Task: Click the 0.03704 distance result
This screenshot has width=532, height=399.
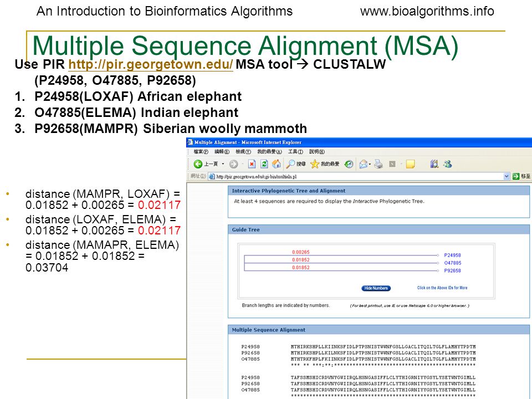Action: pos(47,267)
